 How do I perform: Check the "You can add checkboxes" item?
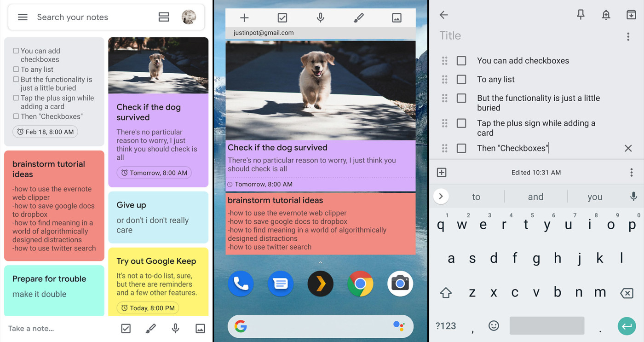coord(461,61)
